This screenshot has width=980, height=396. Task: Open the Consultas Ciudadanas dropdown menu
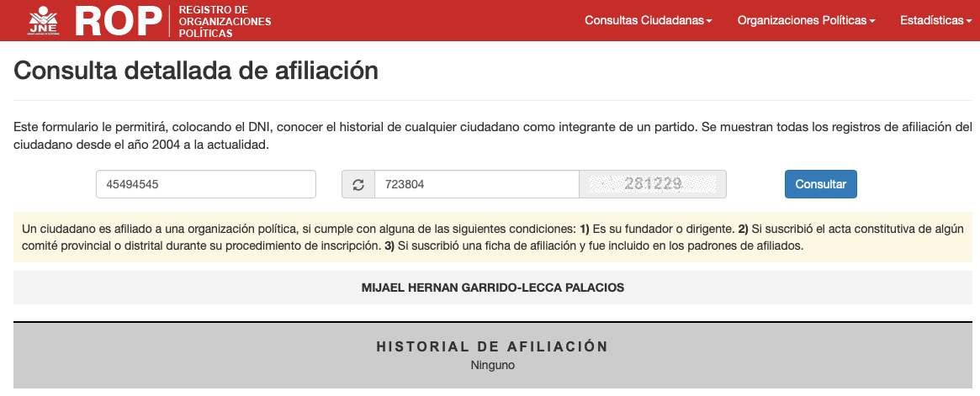648,20
